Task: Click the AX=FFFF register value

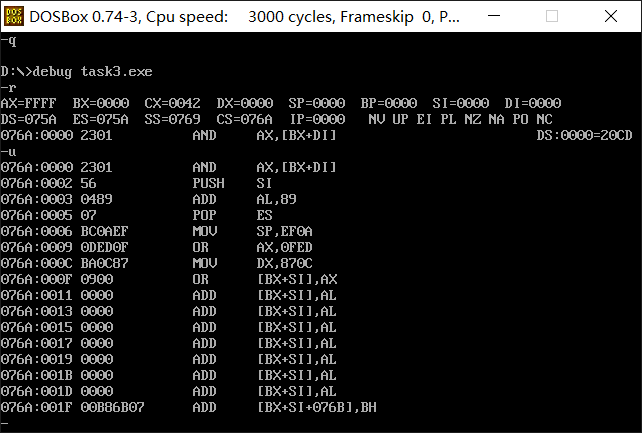Action: pos(28,103)
